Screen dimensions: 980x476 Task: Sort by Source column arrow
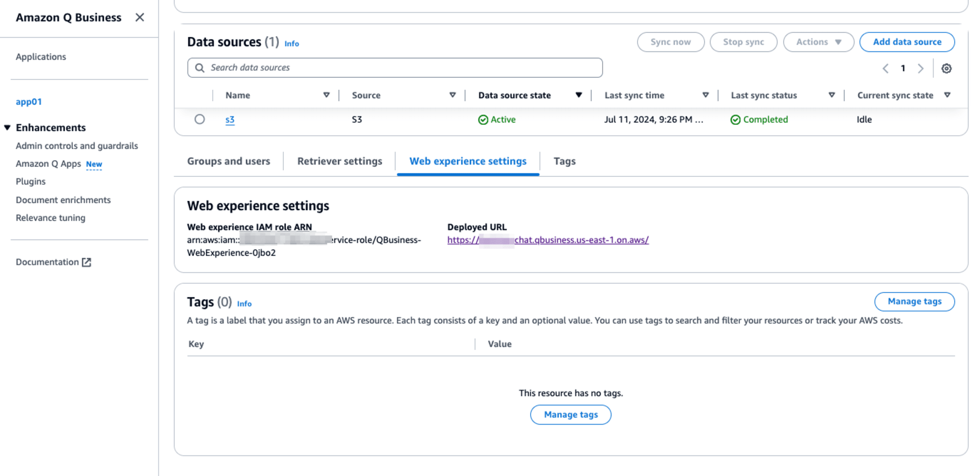[453, 95]
